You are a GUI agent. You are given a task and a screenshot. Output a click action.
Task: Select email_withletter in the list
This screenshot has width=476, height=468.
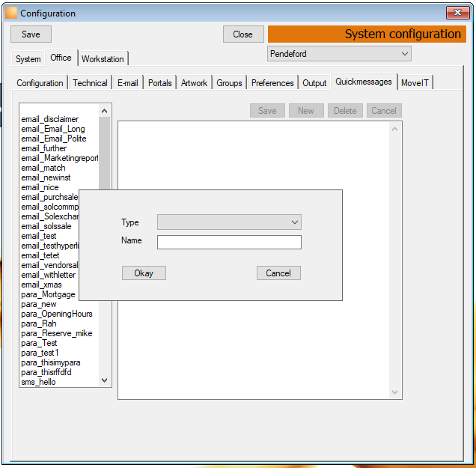click(x=48, y=275)
